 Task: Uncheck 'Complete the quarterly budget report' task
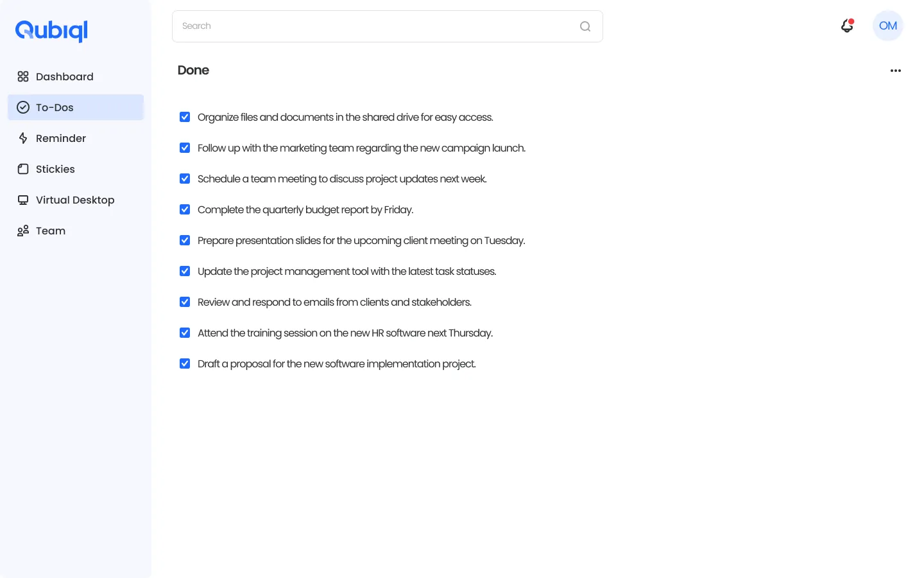(x=185, y=209)
